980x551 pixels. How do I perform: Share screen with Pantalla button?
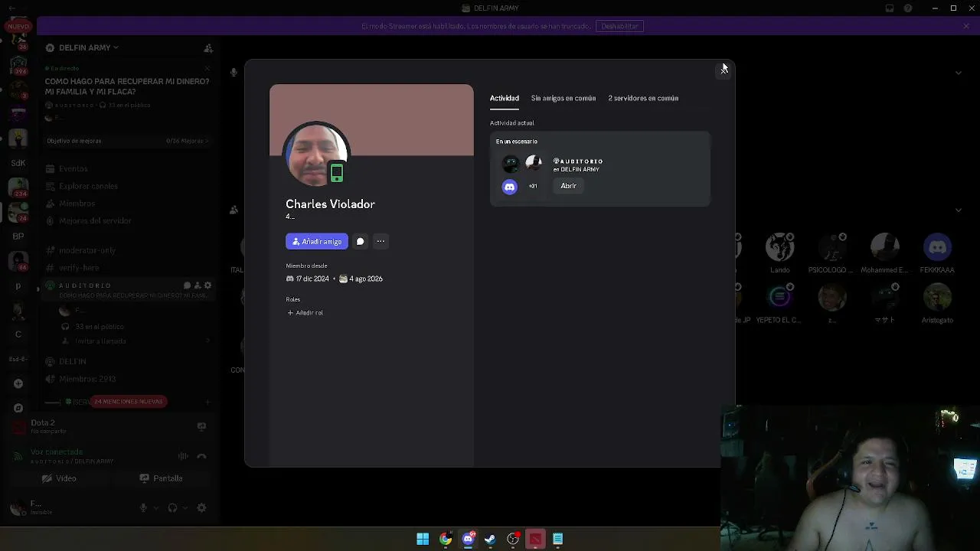pyautogui.click(x=161, y=478)
